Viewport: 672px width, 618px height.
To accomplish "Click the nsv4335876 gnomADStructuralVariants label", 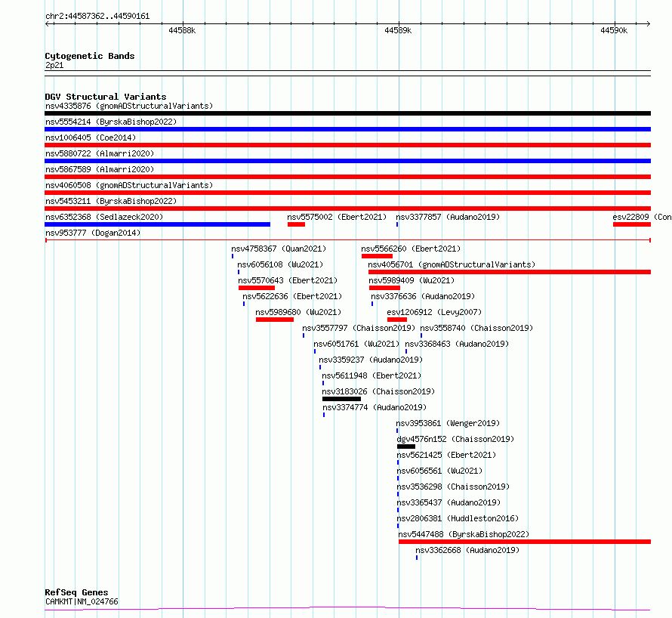I will click(x=129, y=106).
